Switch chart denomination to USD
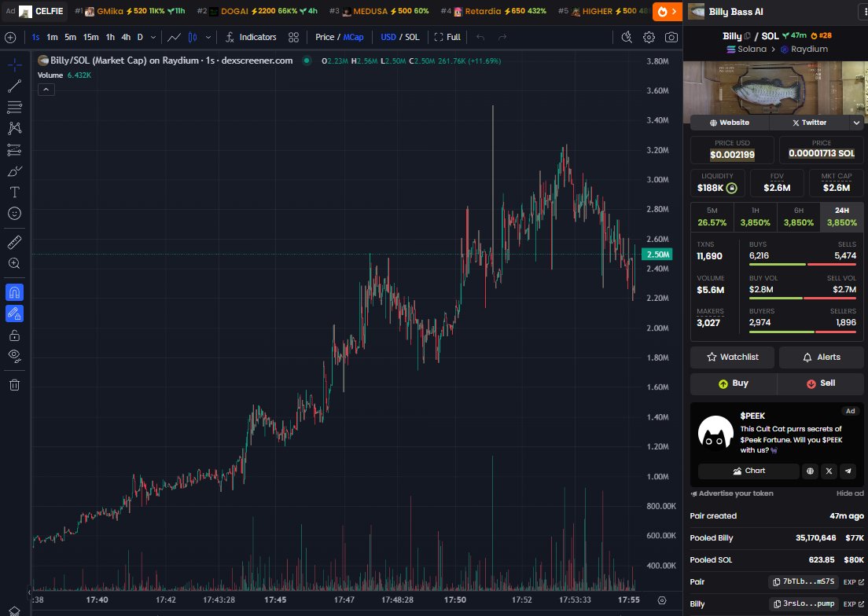Viewport: 868px width, 616px height. (388, 37)
